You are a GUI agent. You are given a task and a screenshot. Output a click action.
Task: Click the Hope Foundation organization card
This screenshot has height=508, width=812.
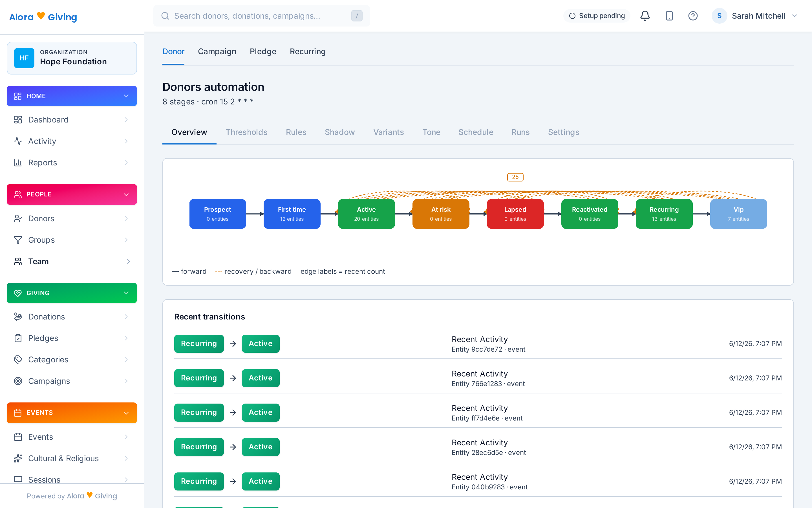click(72, 58)
